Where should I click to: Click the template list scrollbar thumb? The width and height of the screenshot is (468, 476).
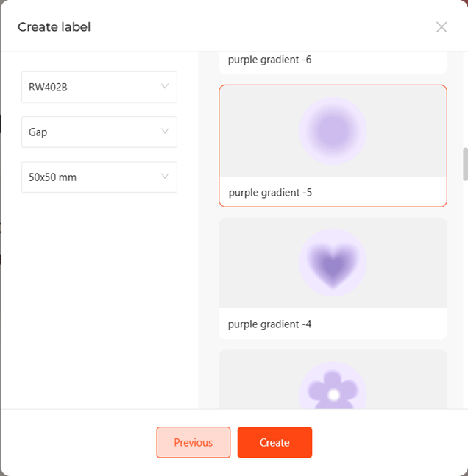[465, 164]
